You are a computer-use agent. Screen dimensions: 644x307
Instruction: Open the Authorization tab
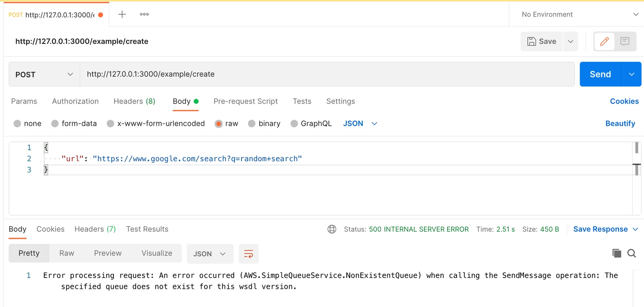(75, 102)
